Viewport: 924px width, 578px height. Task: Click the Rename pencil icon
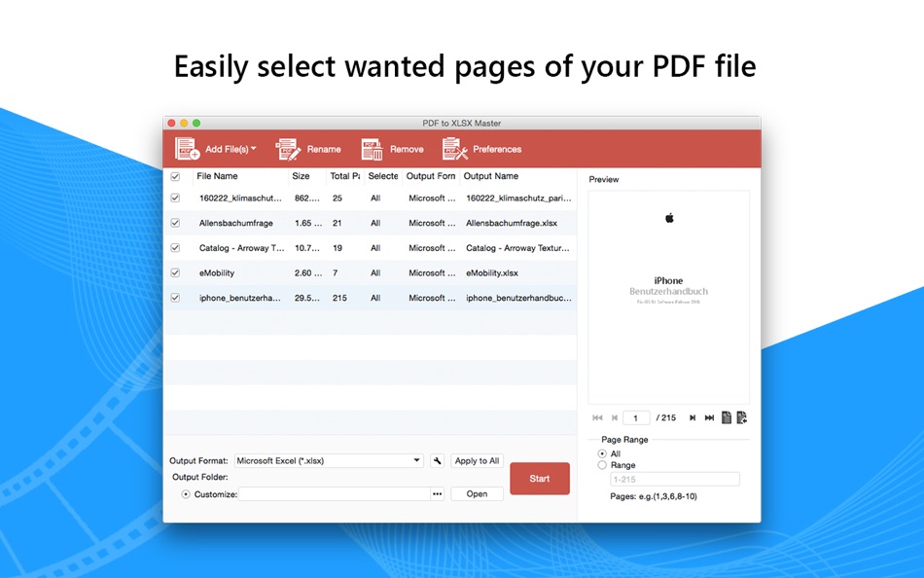288,149
